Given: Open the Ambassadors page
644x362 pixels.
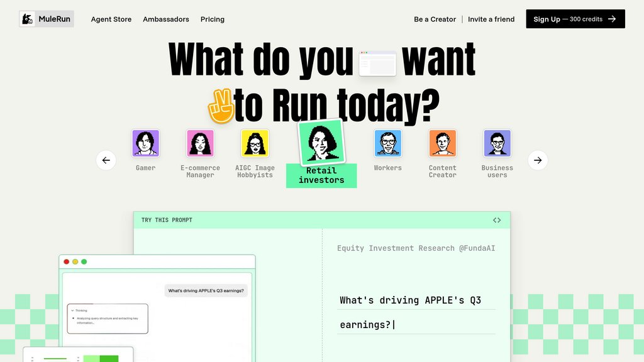Looking at the screenshot, I should (x=166, y=19).
